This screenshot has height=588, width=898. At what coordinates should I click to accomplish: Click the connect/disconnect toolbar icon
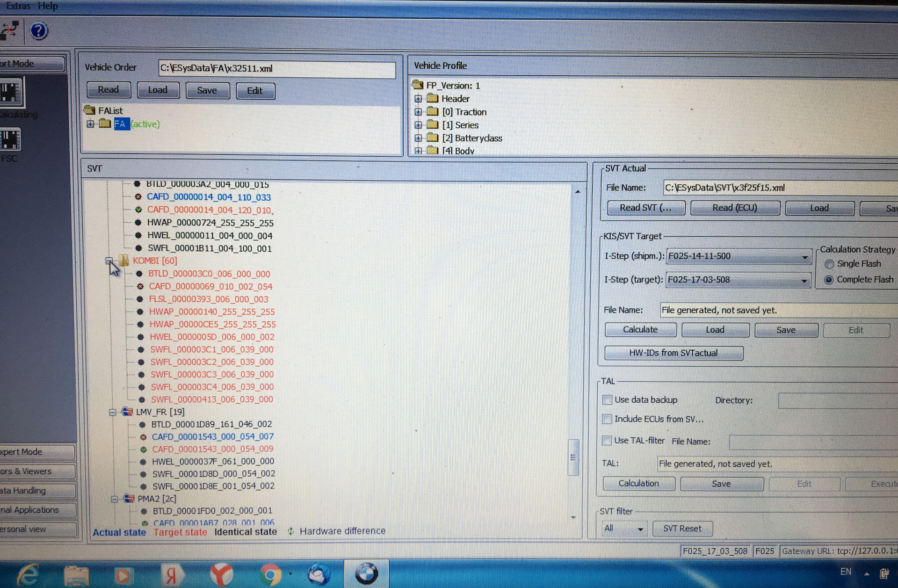click(9, 31)
